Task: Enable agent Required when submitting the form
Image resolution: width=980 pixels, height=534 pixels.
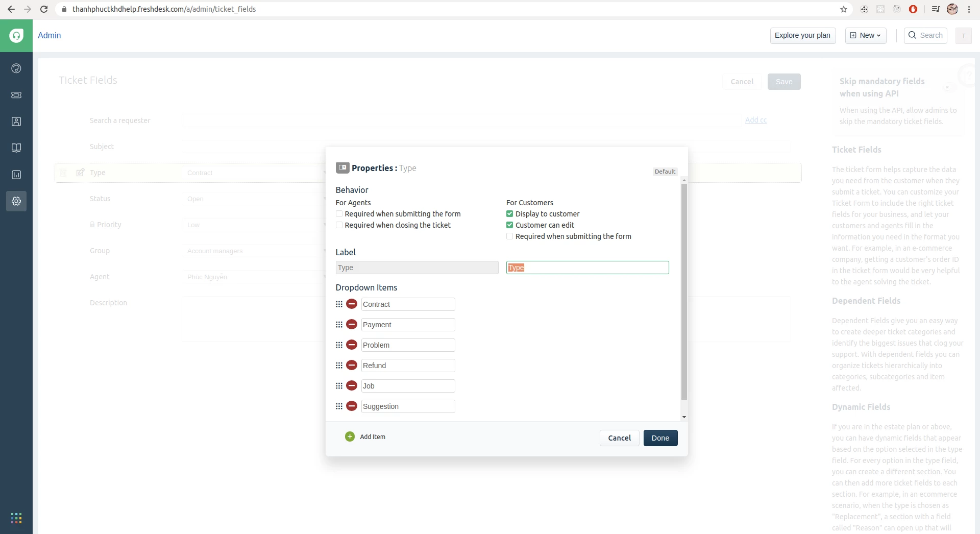Action: pos(339,214)
